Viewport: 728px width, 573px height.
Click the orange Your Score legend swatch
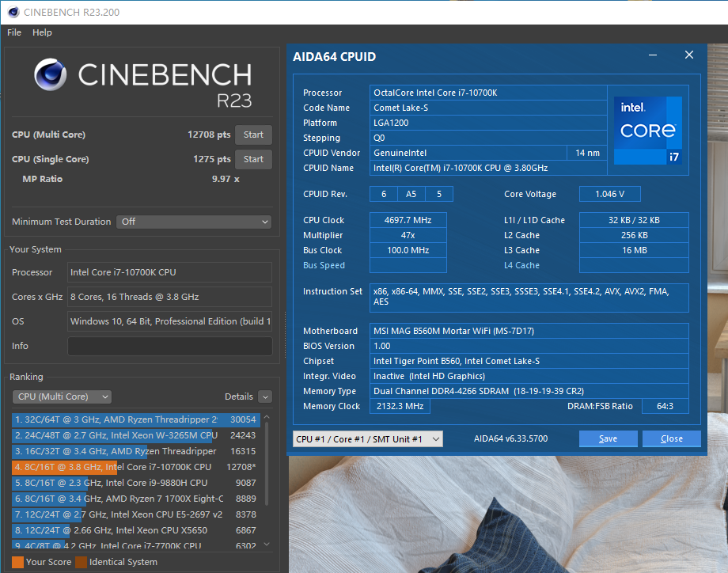17,563
